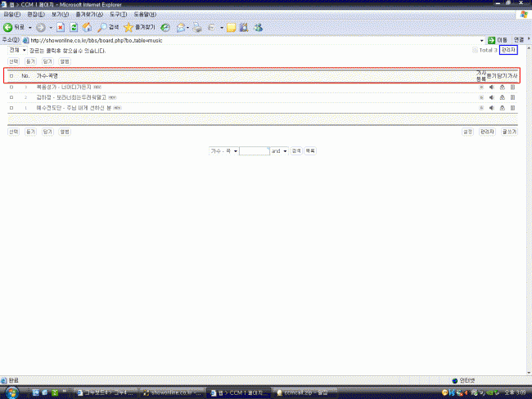This screenshot has width=532, height=399.
Task: Open the 가수 - 곡 search field dropdown
Action: pyautogui.click(x=223, y=151)
